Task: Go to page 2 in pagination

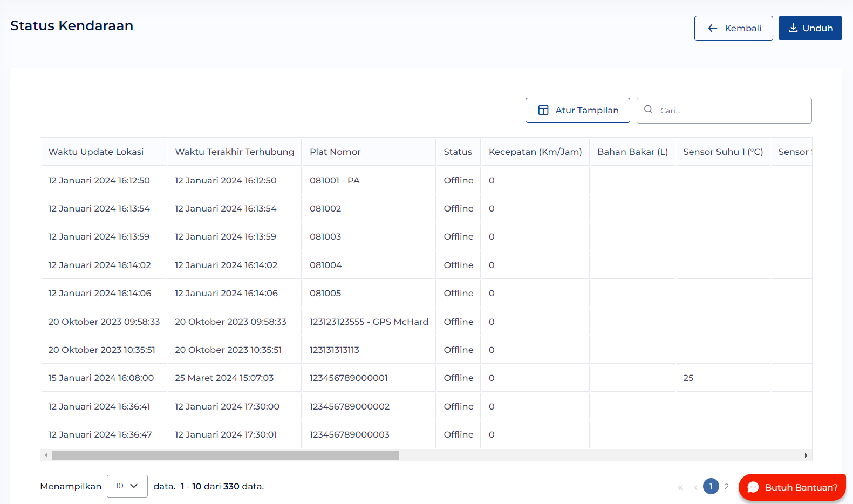Action: (727, 487)
